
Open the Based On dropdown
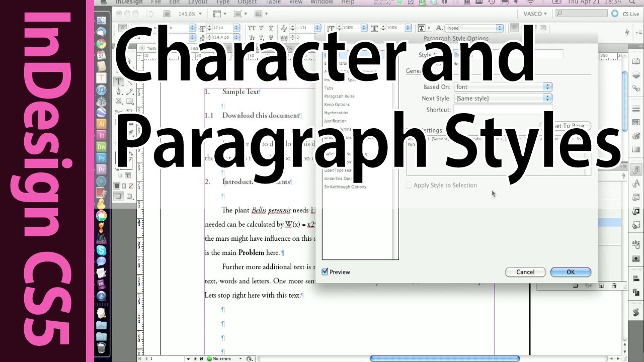(503, 87)
